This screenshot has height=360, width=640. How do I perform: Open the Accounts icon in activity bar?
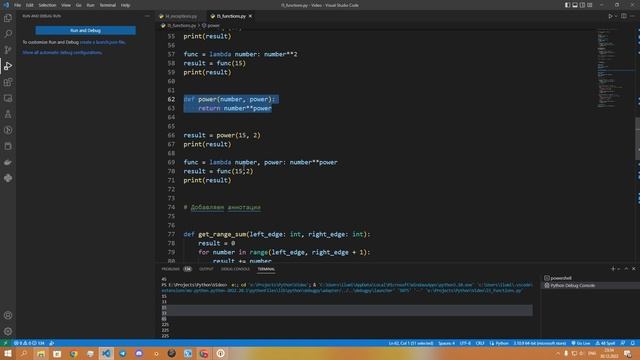click(x=8, y=315)
